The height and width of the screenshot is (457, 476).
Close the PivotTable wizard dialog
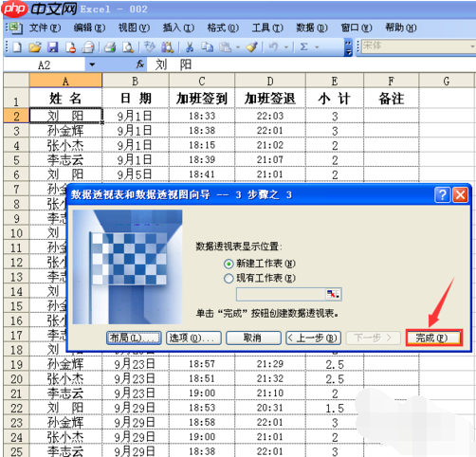pos(460,195)
